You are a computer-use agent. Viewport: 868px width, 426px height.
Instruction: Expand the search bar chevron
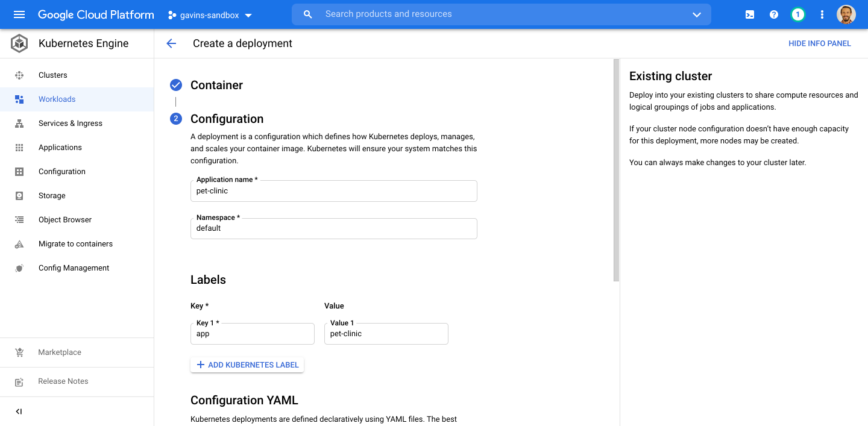(696, 14)
